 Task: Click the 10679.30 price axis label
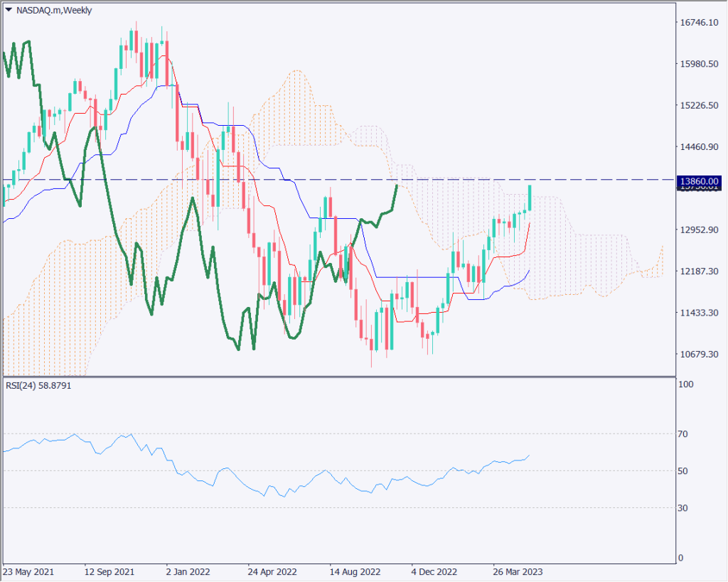tap(700, 355)
